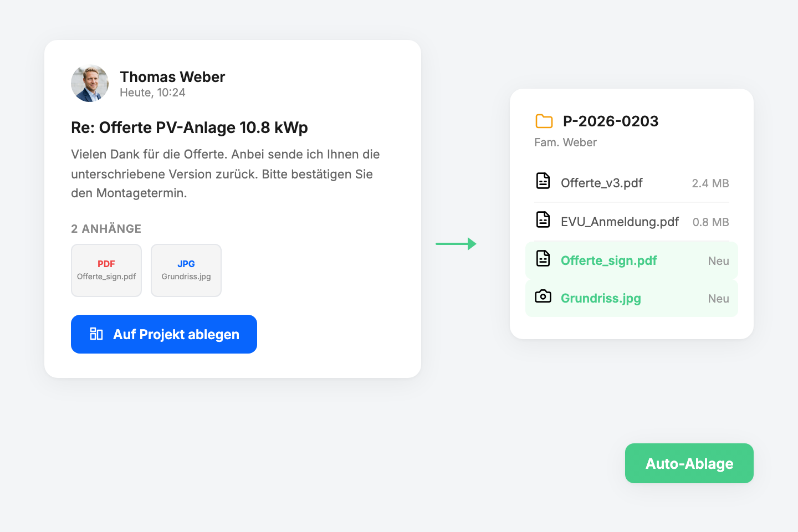Click the orange project folder icon
This screenshot has width=798, height=532.
pyautogui.click(x=544, y=121)
